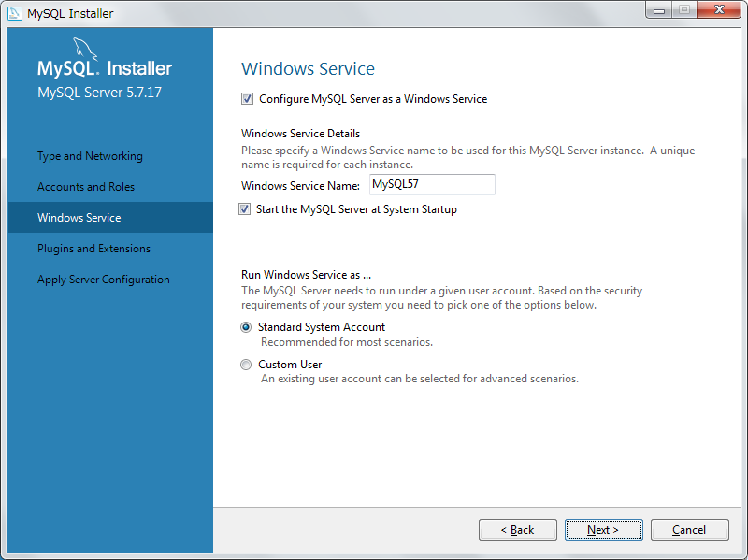Viewport: 748px width, 560px height.
Task: Jump to the Plugins and Extensions step
Action: point(93,249)
